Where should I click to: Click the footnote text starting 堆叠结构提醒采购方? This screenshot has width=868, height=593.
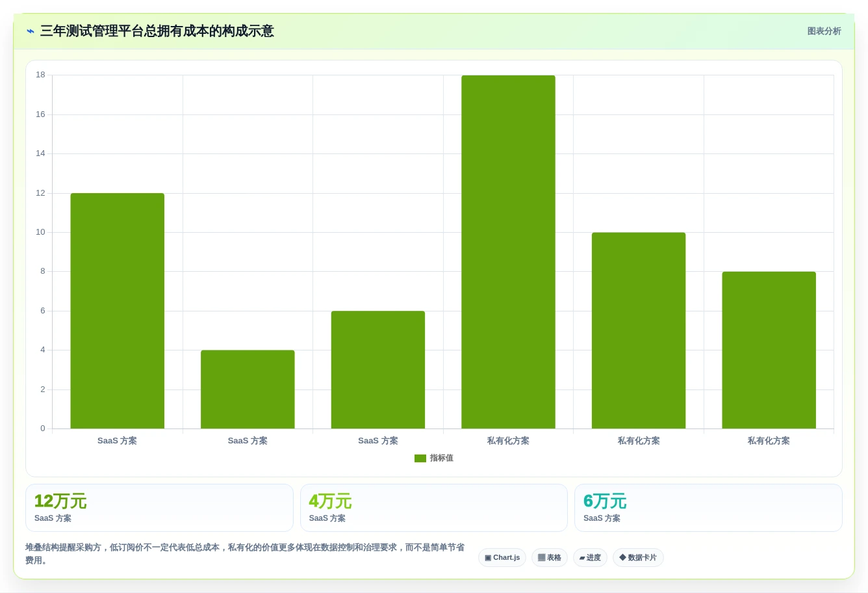[245, 554]
